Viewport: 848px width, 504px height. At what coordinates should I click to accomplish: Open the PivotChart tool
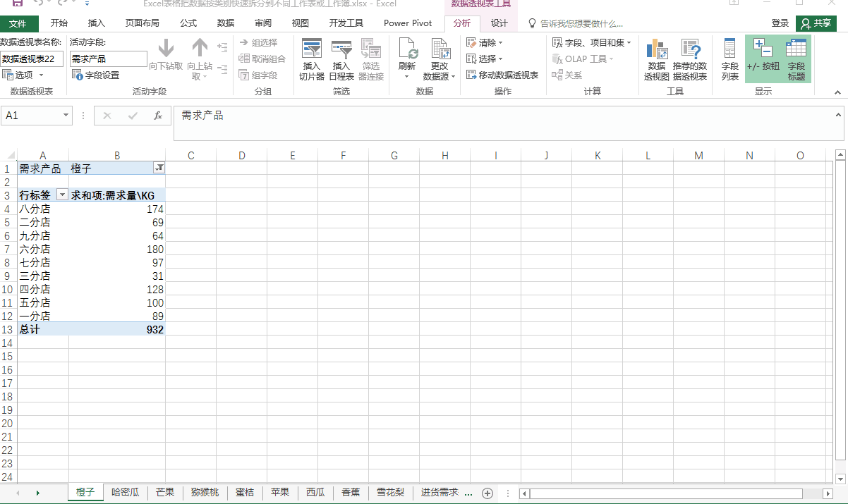(x=656, y=59)
